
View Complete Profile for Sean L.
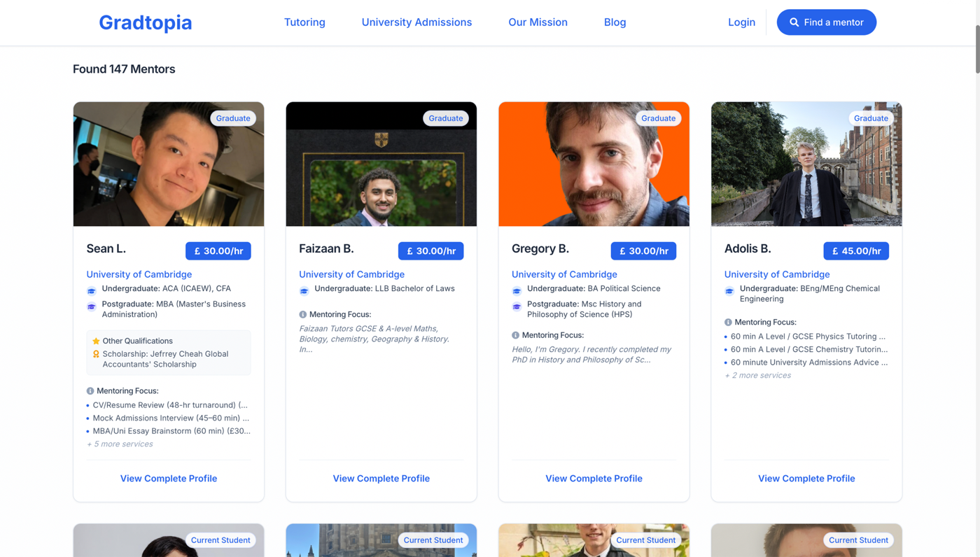(169, 479)
